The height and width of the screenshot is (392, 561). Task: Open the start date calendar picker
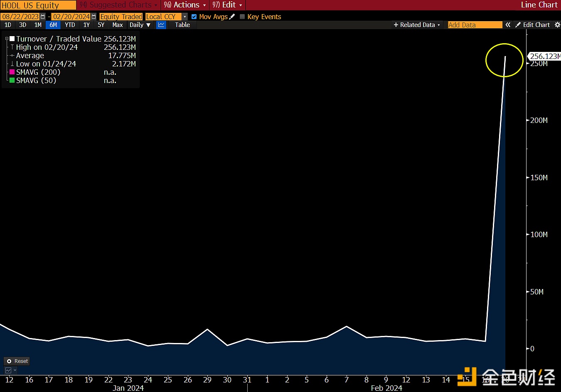(x=43, y=17)
